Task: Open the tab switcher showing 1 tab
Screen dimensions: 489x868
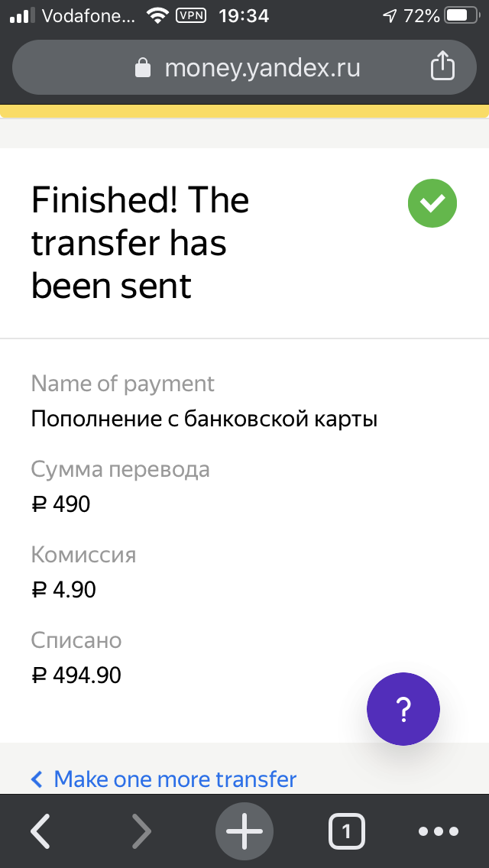Action: (346, 831)
